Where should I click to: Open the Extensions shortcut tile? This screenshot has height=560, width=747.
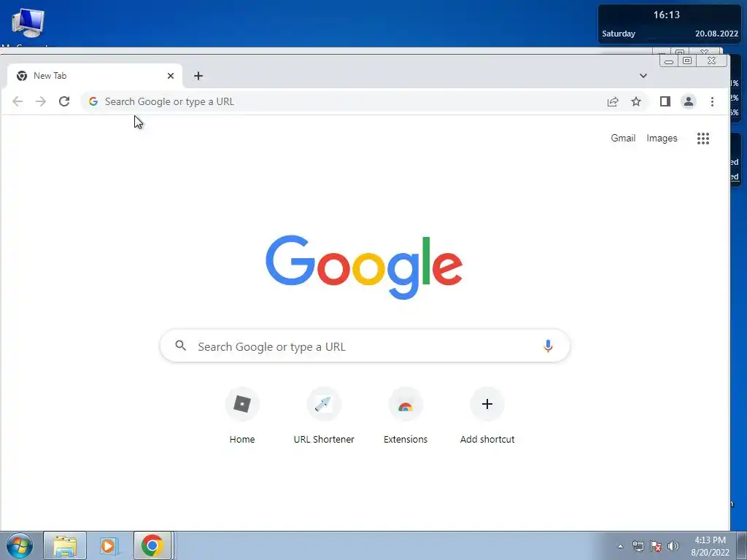point(406,416)
